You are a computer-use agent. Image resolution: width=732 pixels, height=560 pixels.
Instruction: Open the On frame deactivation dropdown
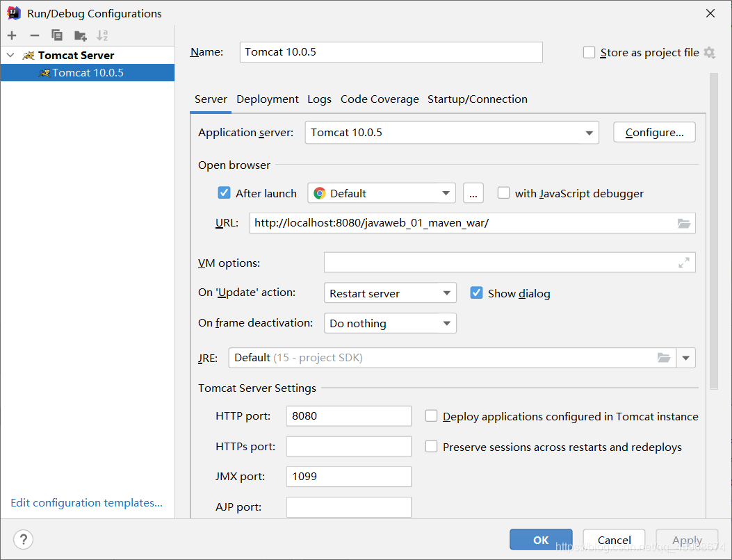click(390, 323)
